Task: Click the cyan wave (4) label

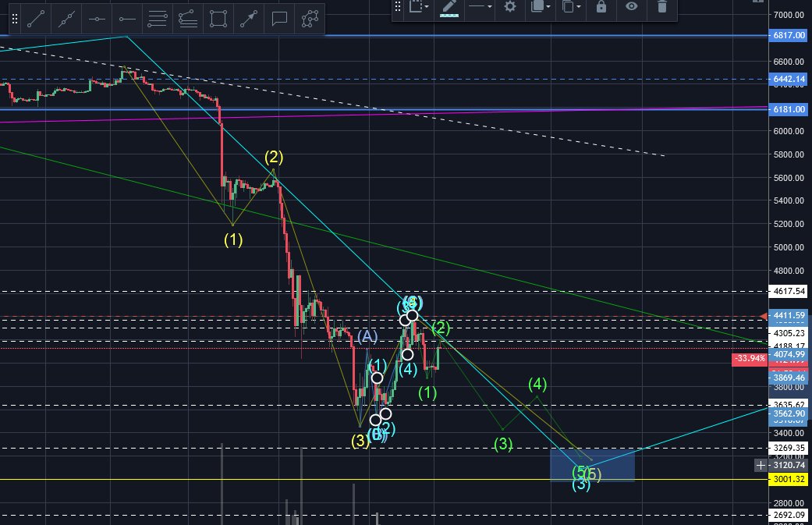Action: (x=407, y=369)
